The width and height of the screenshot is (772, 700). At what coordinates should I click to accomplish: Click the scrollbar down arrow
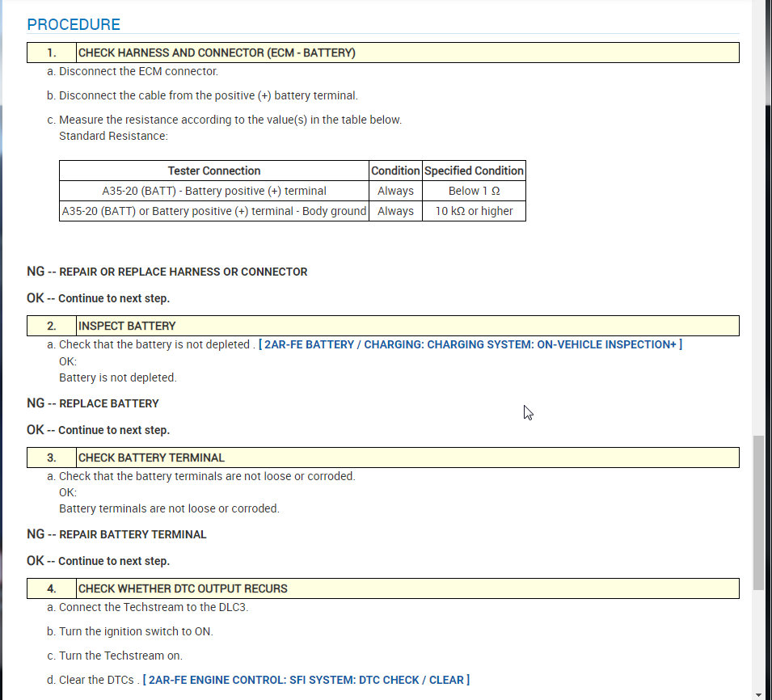(759, 694)
